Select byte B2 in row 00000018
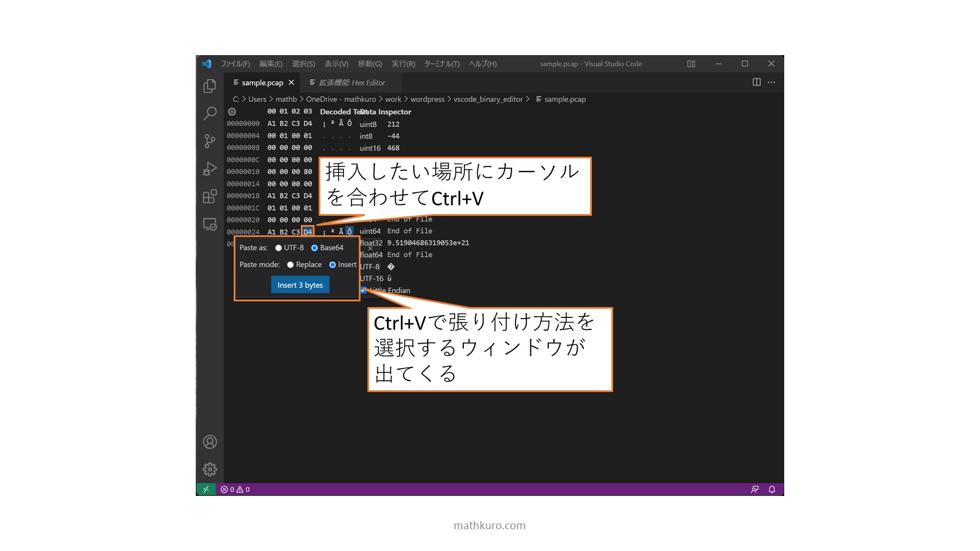 click(x=284, y=196)
